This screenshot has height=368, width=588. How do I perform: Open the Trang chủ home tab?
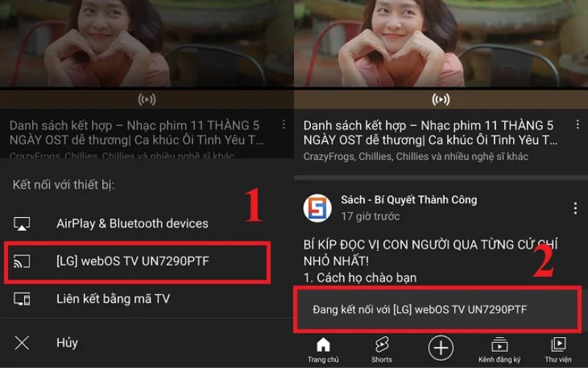click(x=323, y=350)
